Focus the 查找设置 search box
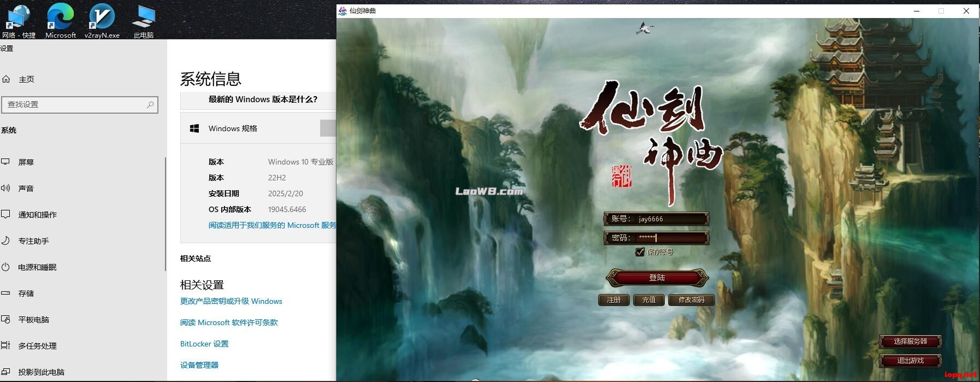 pos(80,104)
